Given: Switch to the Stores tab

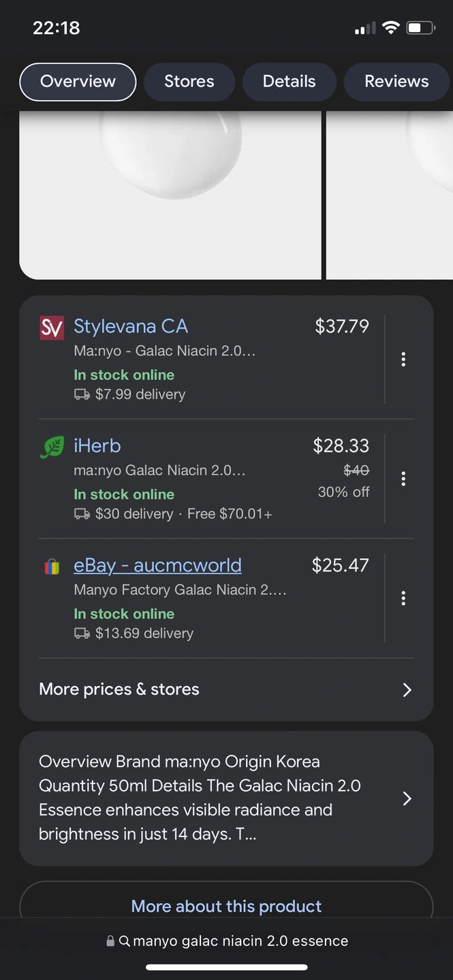Looking at the screenshot, I should (189, 82).
